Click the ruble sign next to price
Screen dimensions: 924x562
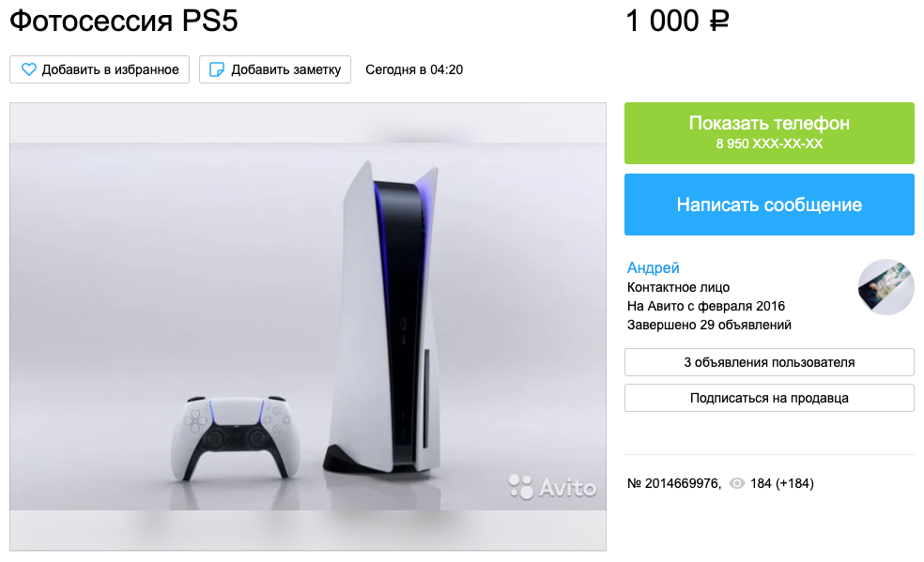pyautogui.click(x=719, y=21)
